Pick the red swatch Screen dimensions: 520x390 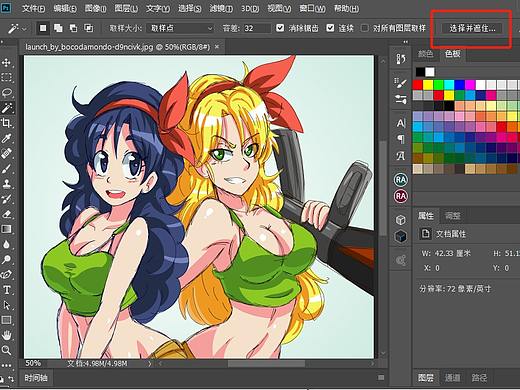point(418,85)
